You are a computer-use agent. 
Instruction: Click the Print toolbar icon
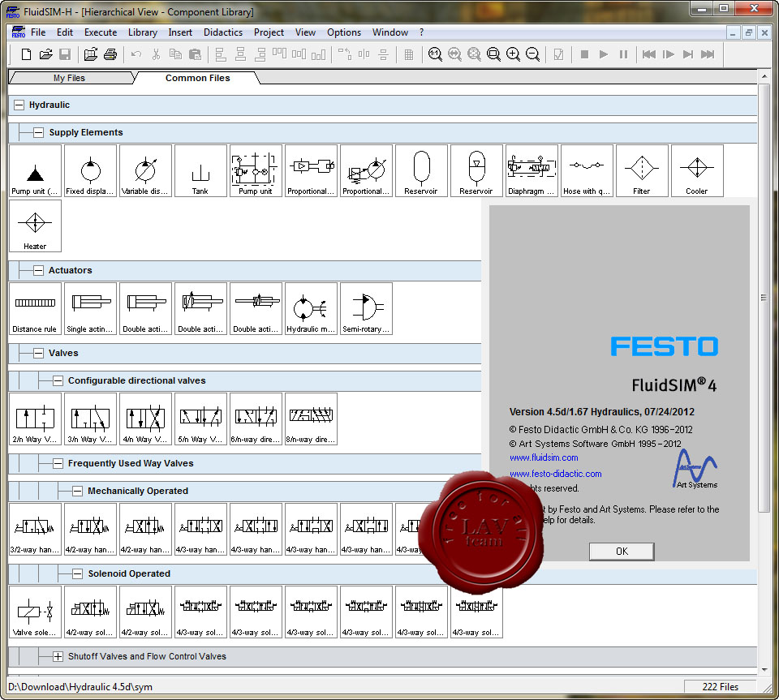[x=110, y=54]
